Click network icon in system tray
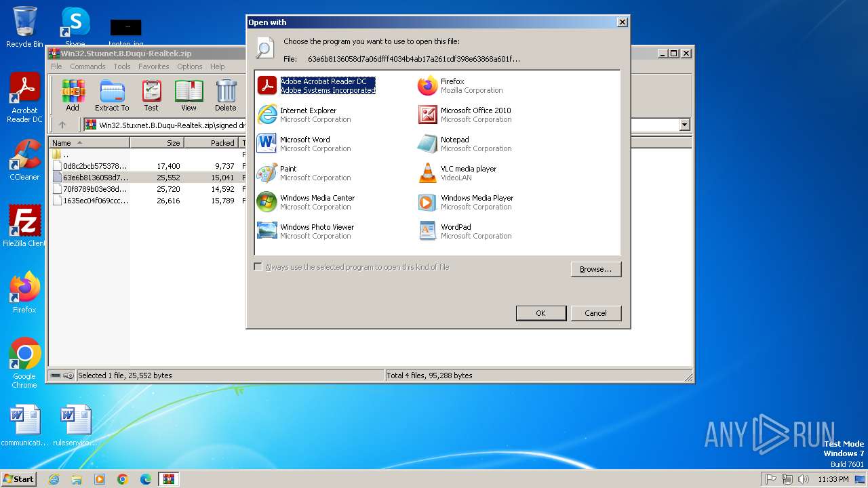 (x=787, y=479)
